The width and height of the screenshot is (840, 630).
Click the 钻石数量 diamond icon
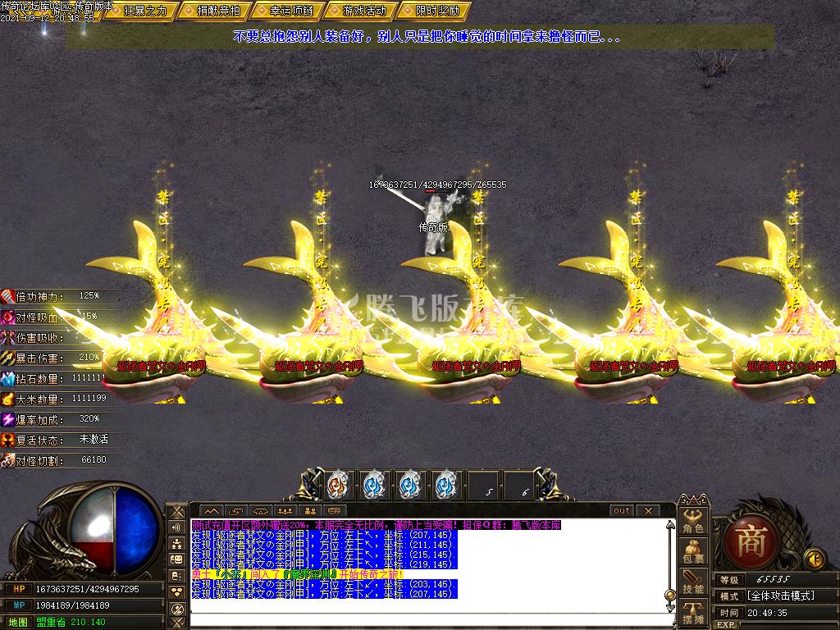pyautogui.click(x=7, y=379)
